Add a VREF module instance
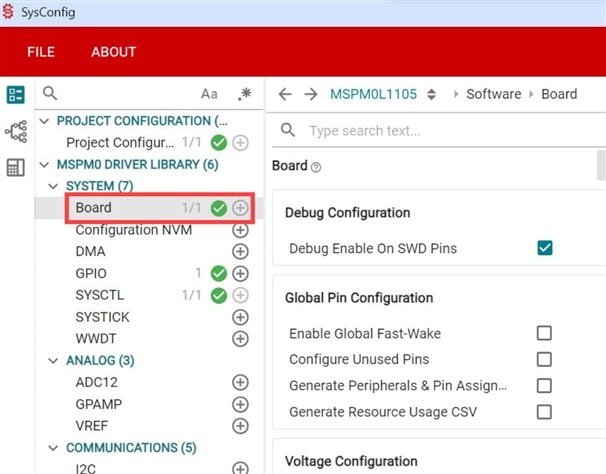The width and height of the screenshot is (606, 474). [x=240, y=426]
